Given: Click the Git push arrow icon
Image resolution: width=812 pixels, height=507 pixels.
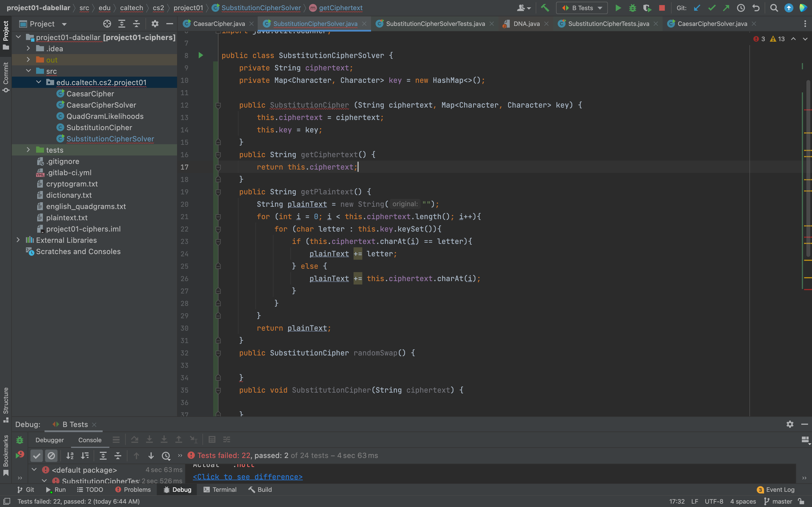Looking at the screenshot, I should pos(726,8).
